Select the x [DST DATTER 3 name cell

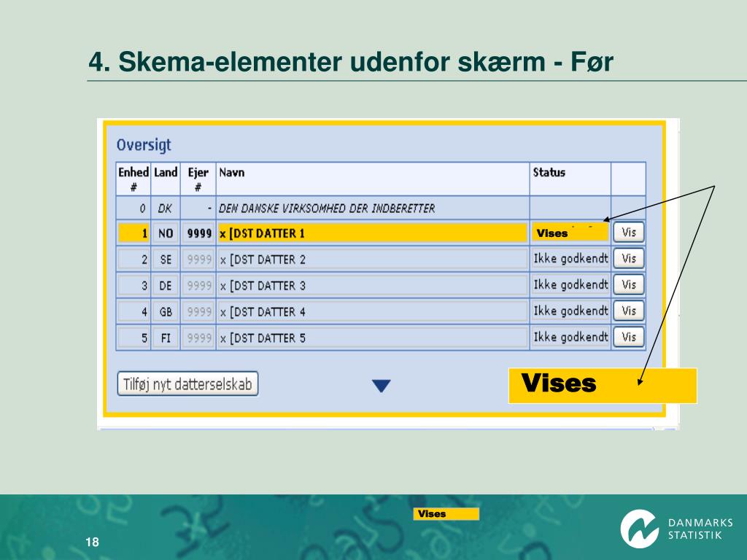point(373,285)
